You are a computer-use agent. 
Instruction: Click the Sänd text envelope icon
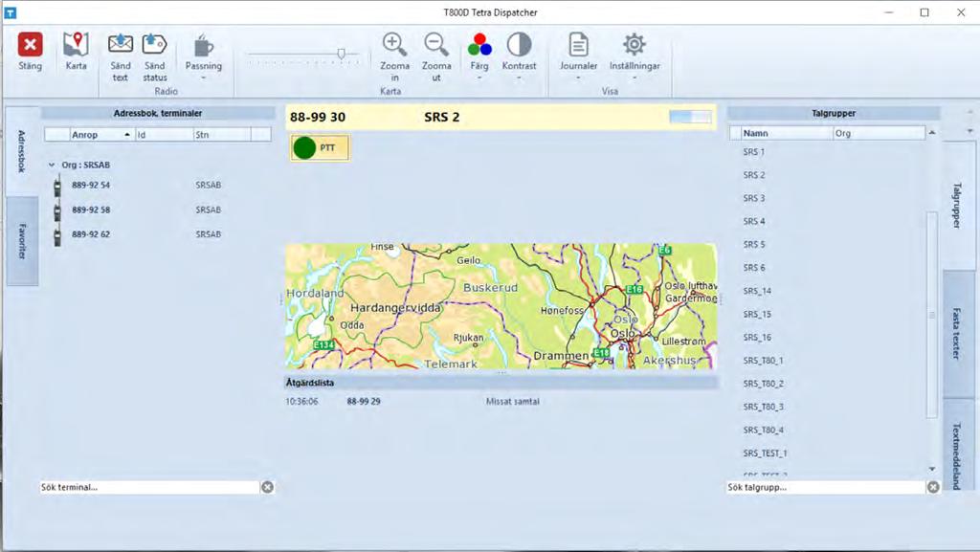click(x=120, y=44)
